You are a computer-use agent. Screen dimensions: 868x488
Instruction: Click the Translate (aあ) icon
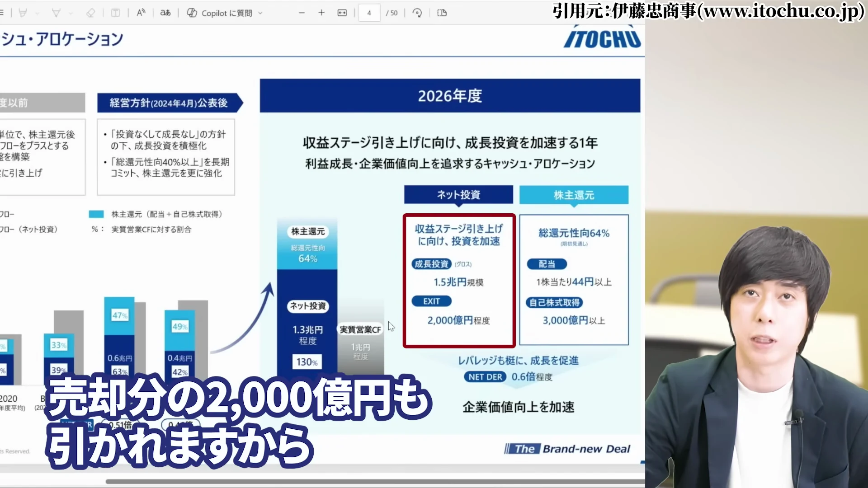[x=165, y=13]
